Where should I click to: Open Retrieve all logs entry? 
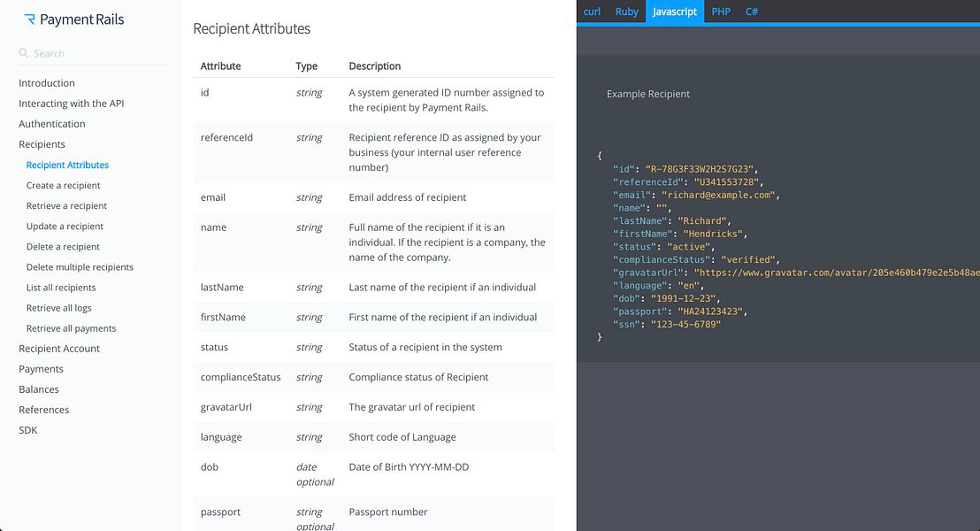coord(58,308)
